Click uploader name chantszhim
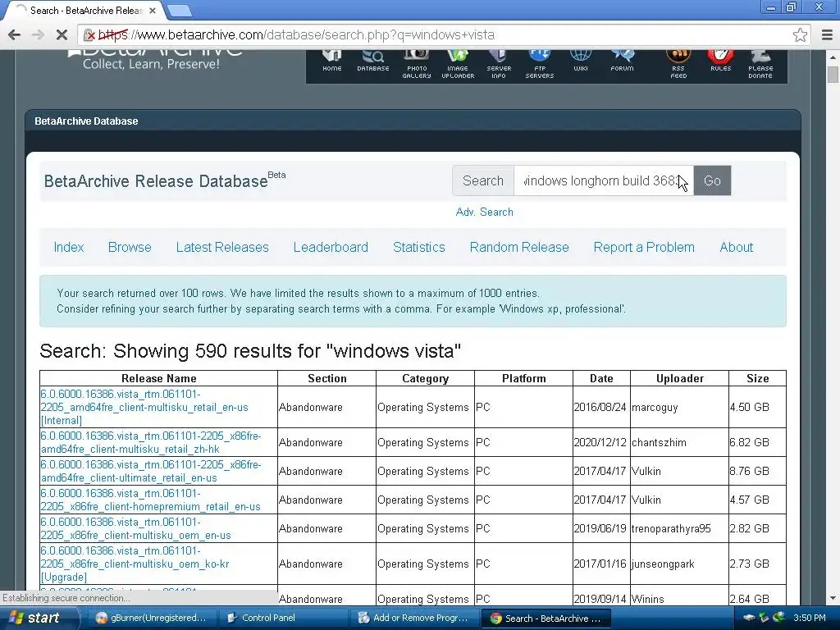840x630 pixels. 659,442
